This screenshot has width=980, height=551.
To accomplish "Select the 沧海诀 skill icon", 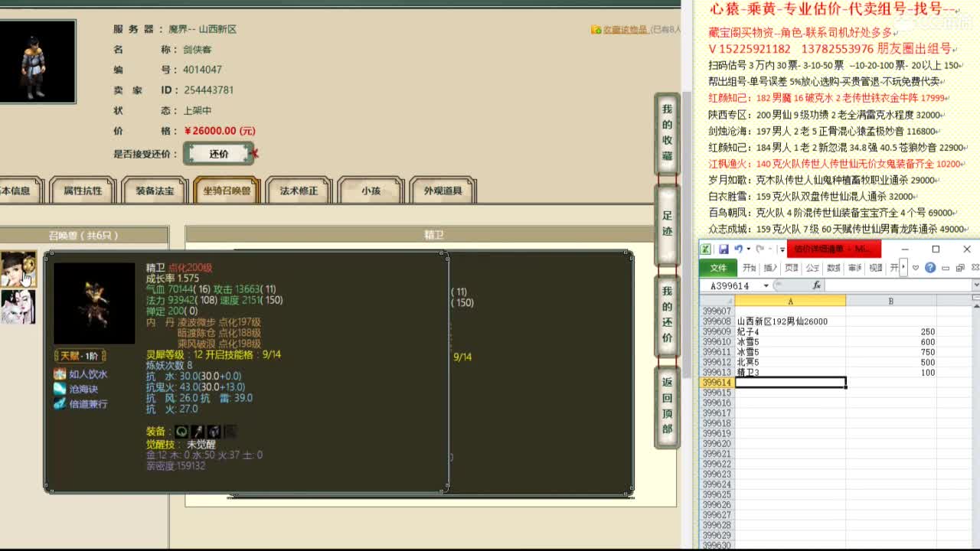I will tap(60, 389).
